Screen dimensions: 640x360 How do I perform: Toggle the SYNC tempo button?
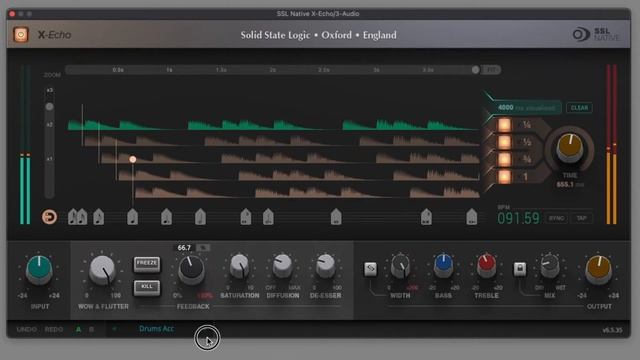pyautogui.click(x=556, y=218)
